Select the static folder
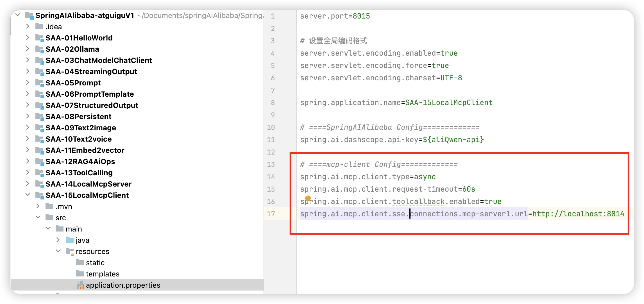Image resolution: width=644 pixels, height=304 pixels. (x=95, y=263)
